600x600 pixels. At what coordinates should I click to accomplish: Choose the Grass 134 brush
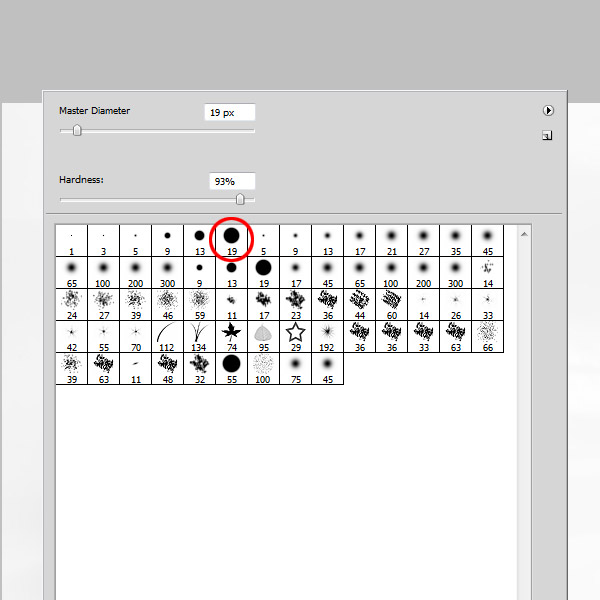click(x=199, y=337)
